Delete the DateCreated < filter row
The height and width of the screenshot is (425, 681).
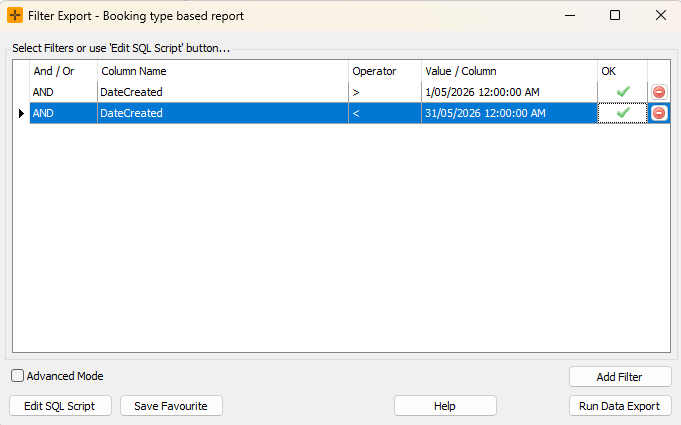659,113
